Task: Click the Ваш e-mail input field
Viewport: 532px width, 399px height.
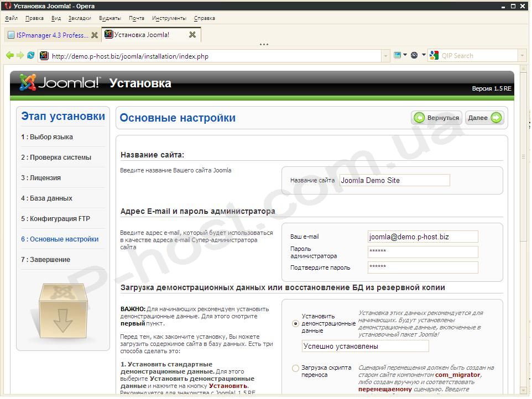Action: pos(423,237)
